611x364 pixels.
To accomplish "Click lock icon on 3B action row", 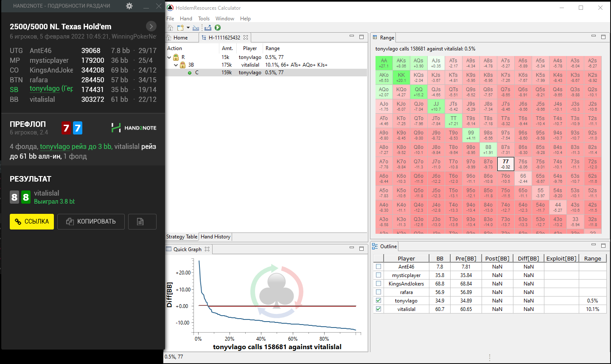I will 183,65.
